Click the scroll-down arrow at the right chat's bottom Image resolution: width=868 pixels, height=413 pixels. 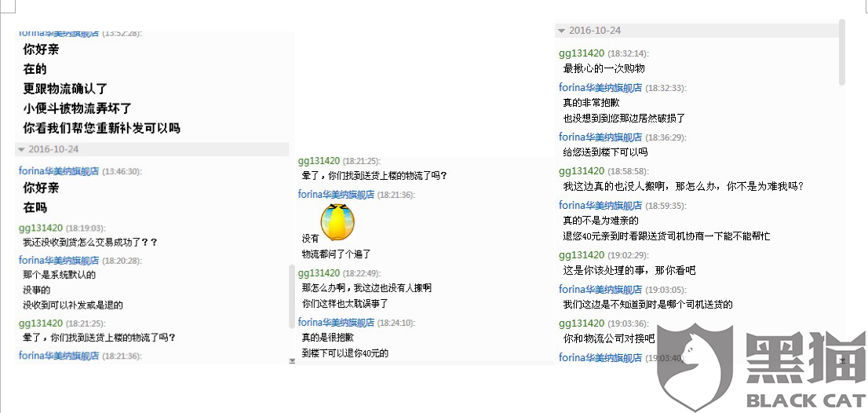pyautogui.click(x=842, y=360)
